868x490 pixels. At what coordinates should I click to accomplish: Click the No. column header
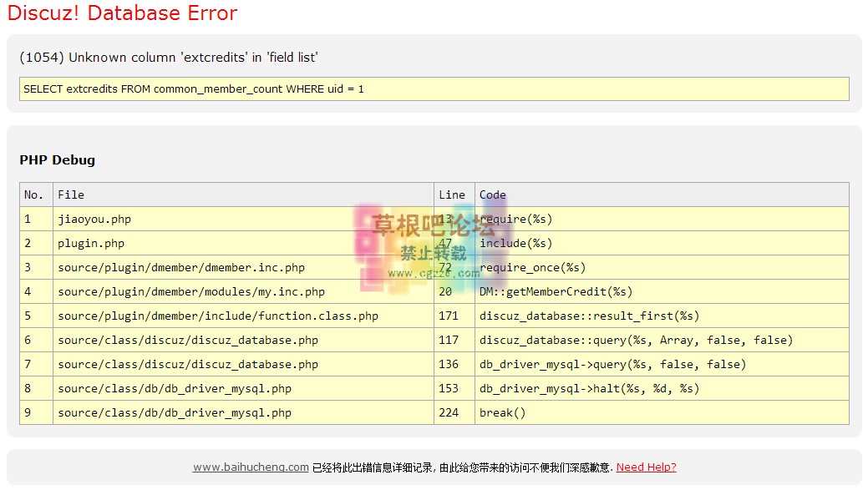(33, 194)
